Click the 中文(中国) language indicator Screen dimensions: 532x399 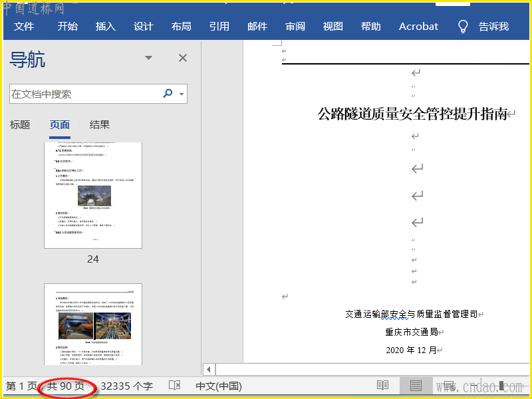pos(218,386)
